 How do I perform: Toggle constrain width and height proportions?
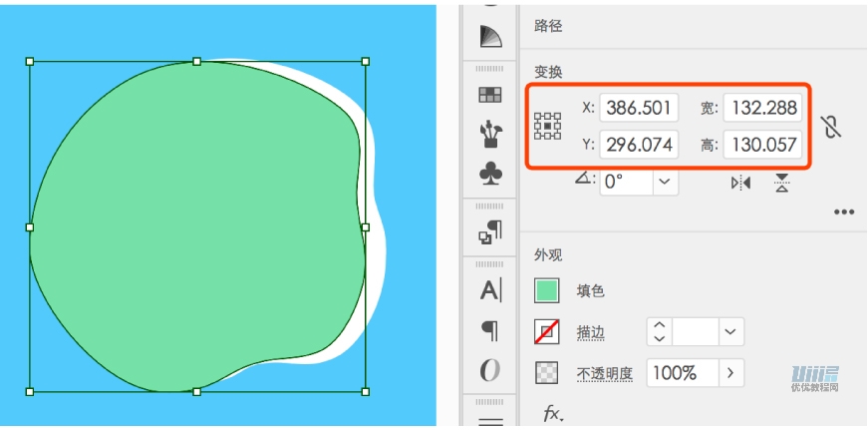tap(830, 127)
